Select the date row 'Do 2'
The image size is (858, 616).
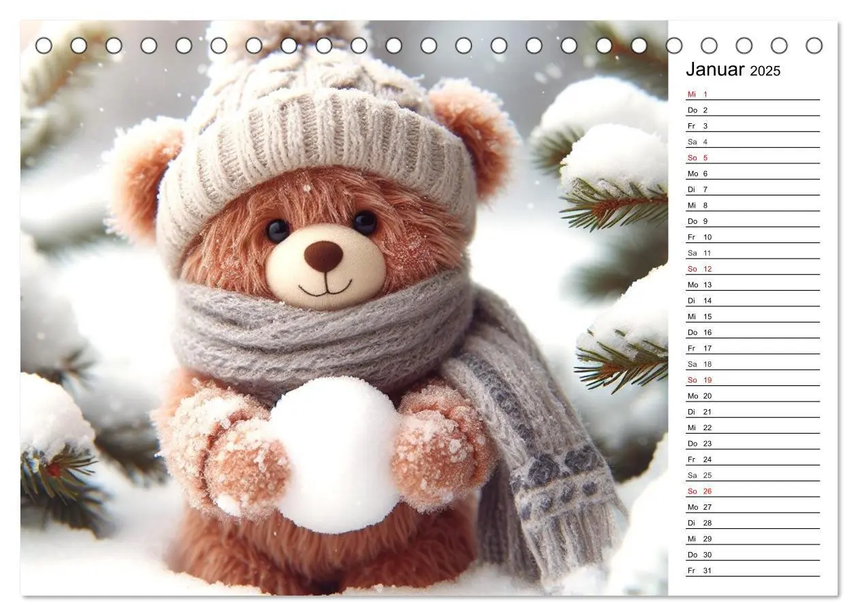752,110
